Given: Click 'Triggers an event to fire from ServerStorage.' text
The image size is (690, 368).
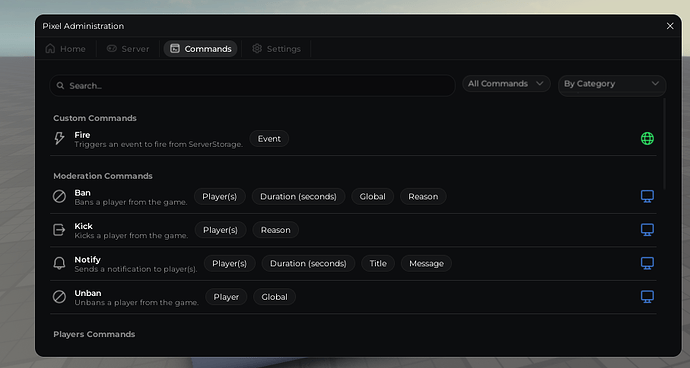Looking at the screenshot, I should click(x=158, y=144).
